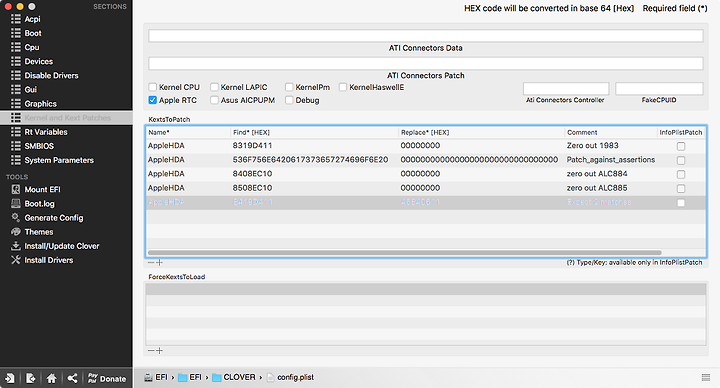The image size is (720, 388).
Task: Open the Acpi section
Action: tap(32, 19)
